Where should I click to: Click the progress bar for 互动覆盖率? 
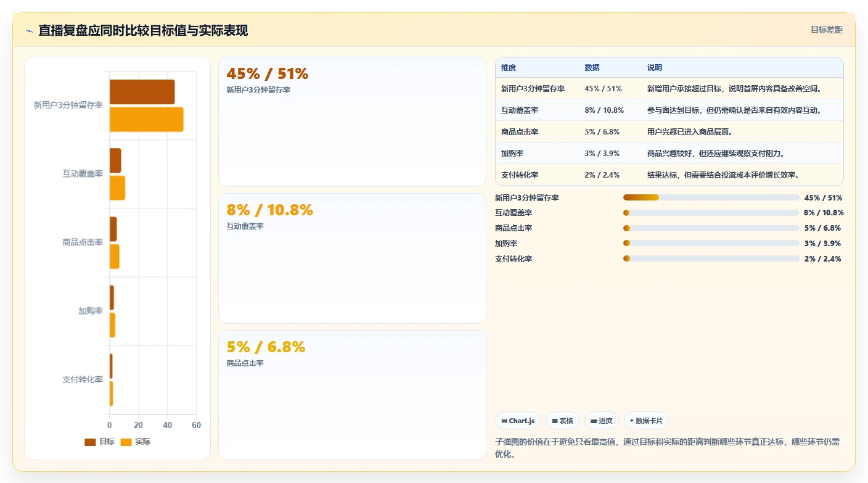(711, 213)
